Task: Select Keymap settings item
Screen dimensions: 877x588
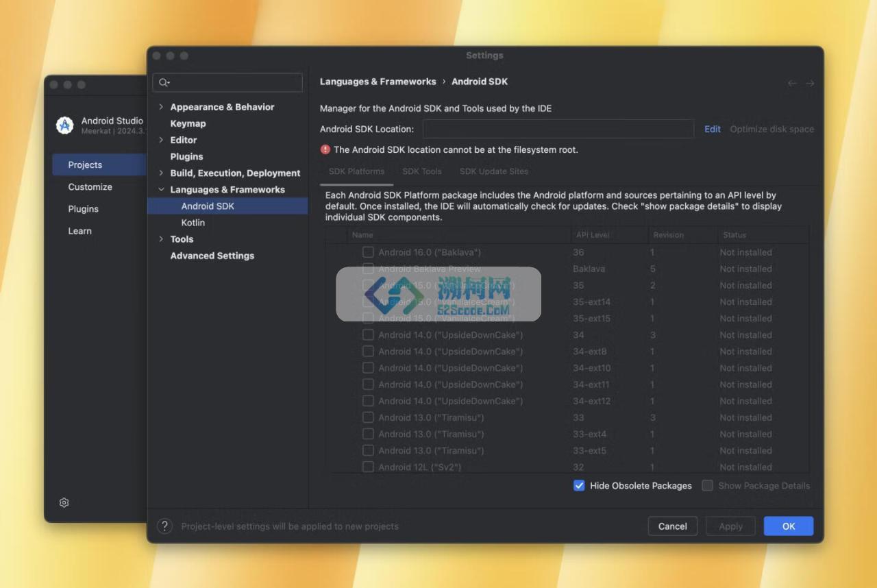Action: pos(188,123)
